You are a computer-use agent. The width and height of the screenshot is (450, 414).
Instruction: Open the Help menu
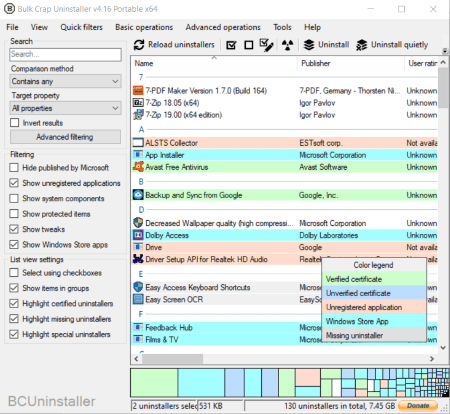pos(312,27)
